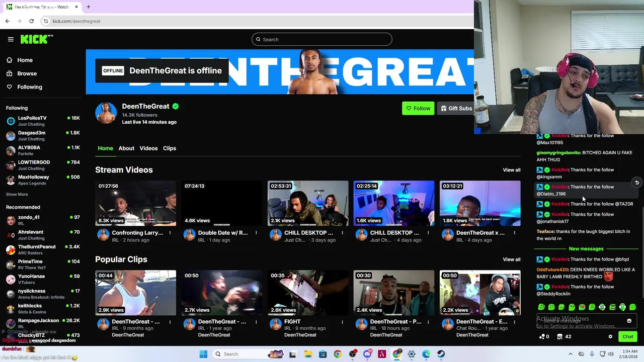Play the 00:44 popular clip thumbnail

point(136,293)
